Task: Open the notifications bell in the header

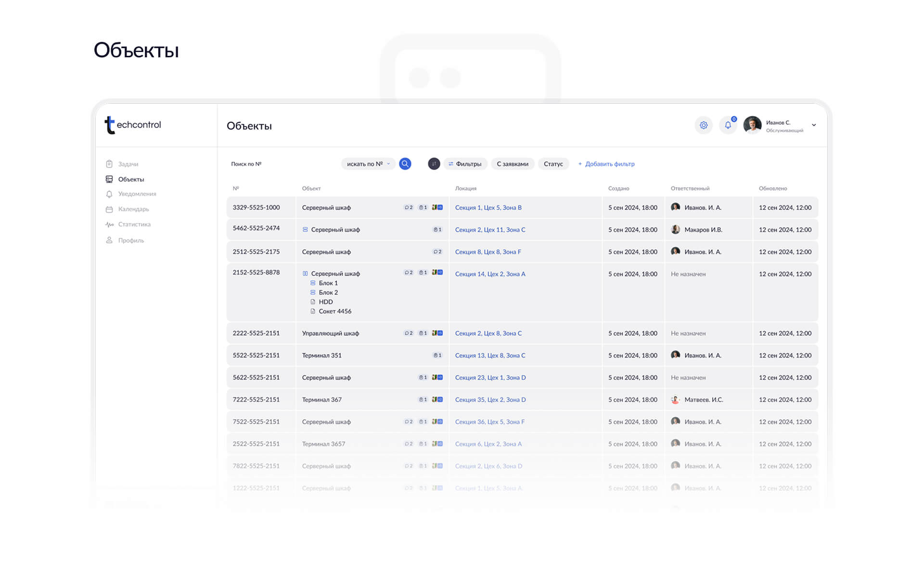Action: coord(728,125)
